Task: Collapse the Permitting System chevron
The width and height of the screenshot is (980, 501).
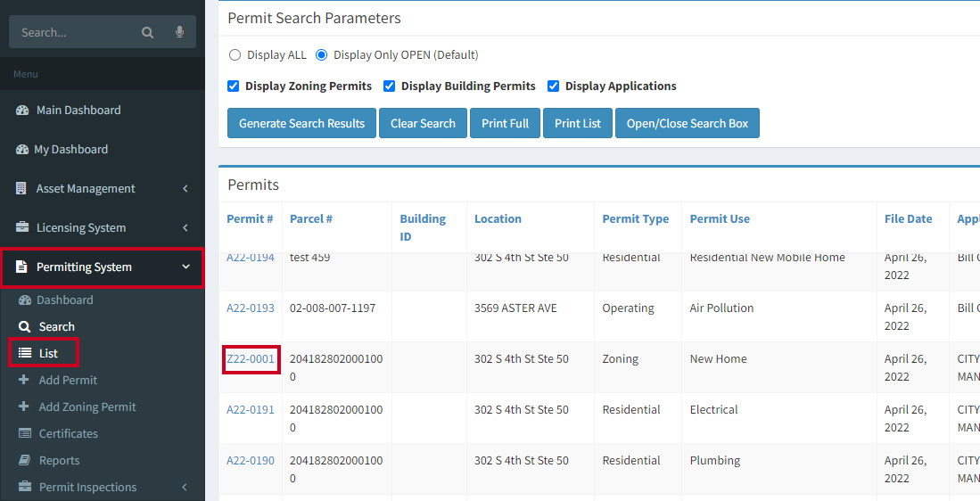Action: (x=185, y=267)
